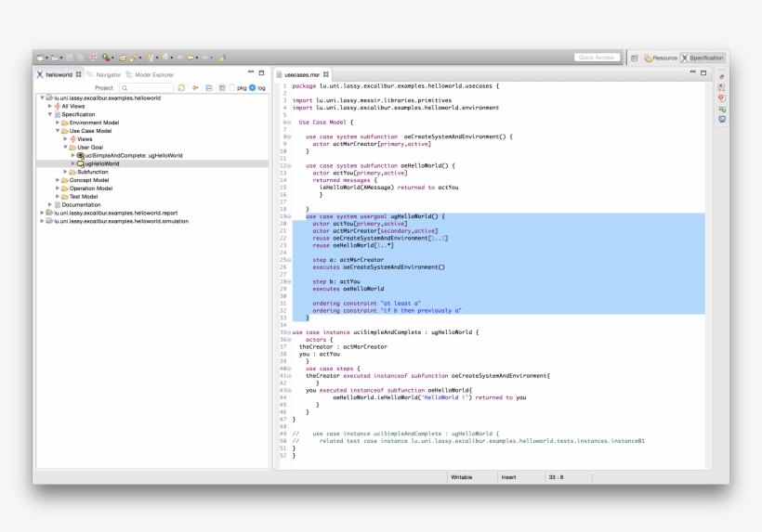Expand the Subfunction folder

coord(65,172)
